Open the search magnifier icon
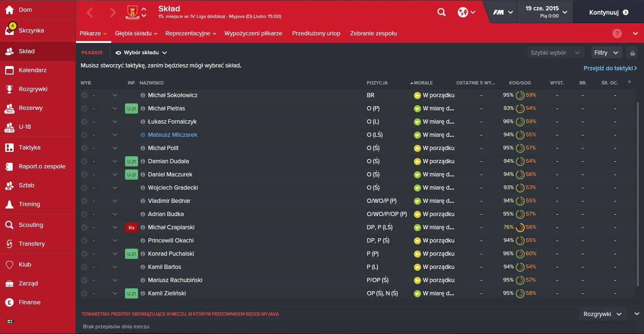This screenshot has width=644, height=334. tap(441, 12)
